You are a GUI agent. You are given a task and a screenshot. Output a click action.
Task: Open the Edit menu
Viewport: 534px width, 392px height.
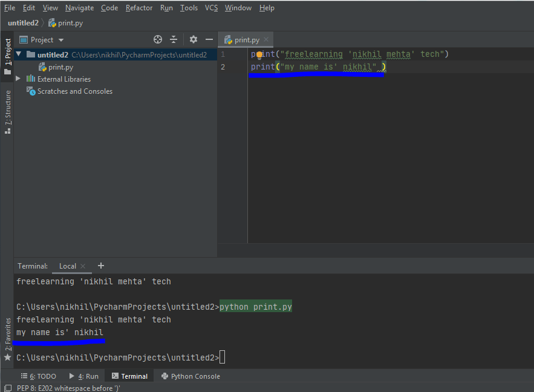click(x=29, y=8)
